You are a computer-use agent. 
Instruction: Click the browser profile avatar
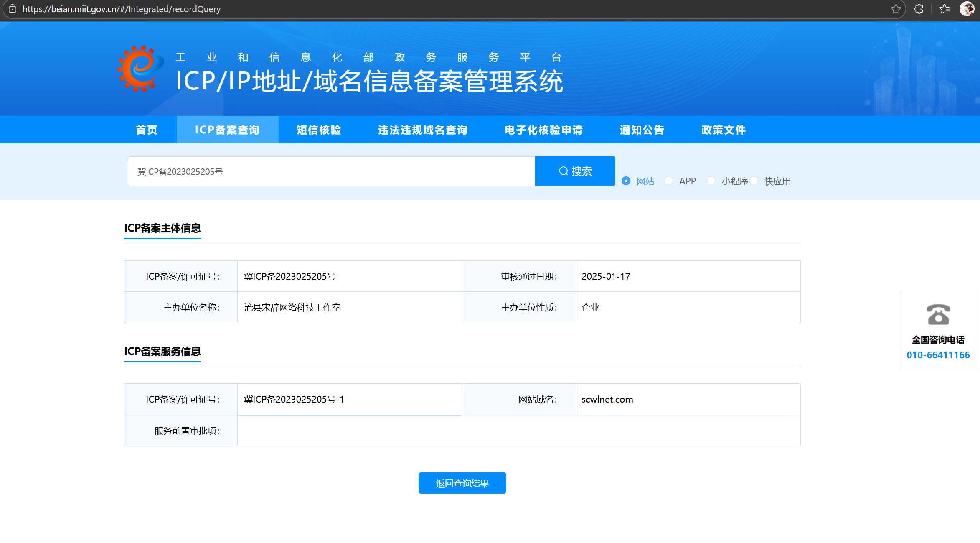pyautogui.click(x=967, y=9)
